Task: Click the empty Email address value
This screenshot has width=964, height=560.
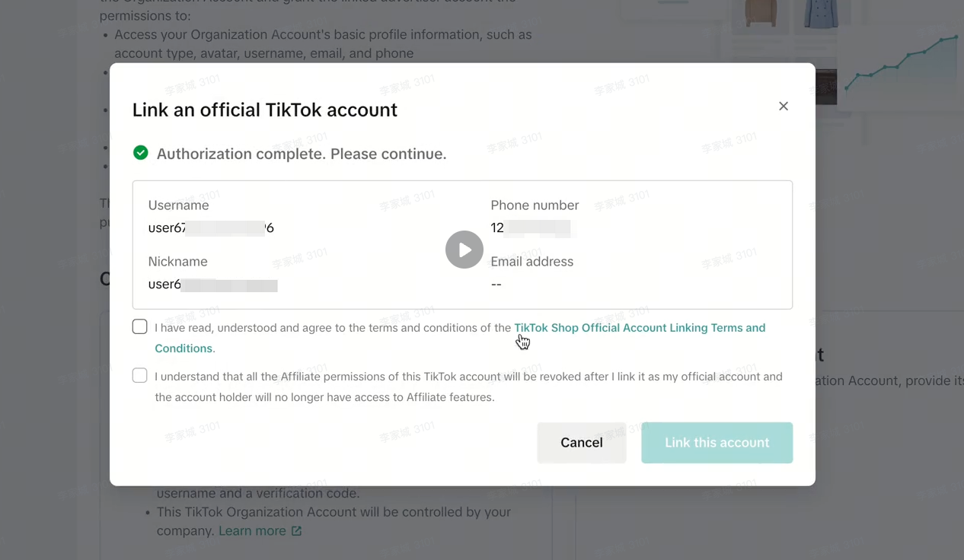Action: [x=496, y=285]
